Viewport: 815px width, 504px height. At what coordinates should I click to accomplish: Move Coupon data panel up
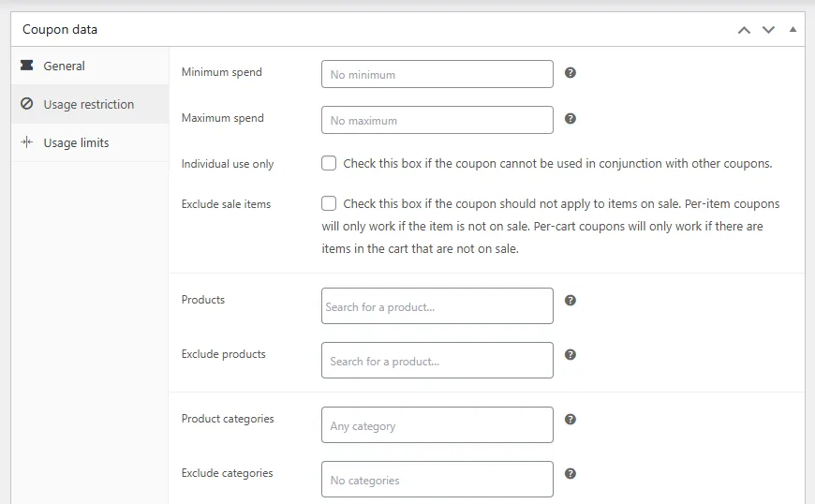[x=744, y=30]
